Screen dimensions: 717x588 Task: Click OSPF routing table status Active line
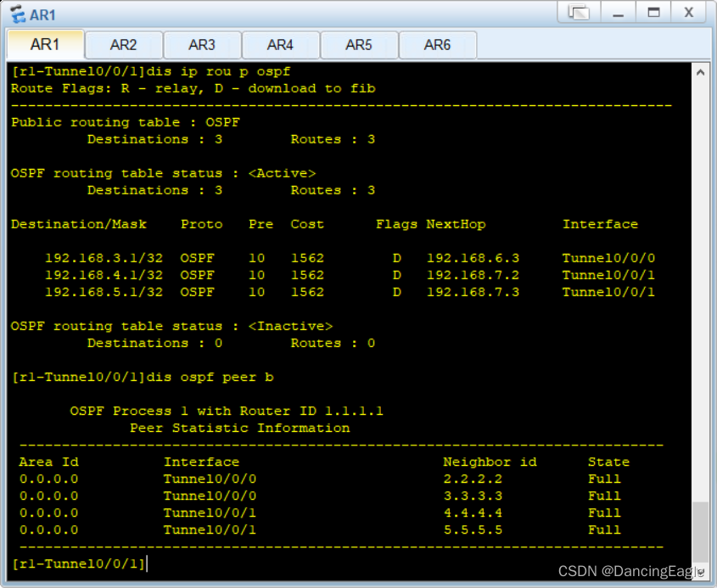pos(163,173)
